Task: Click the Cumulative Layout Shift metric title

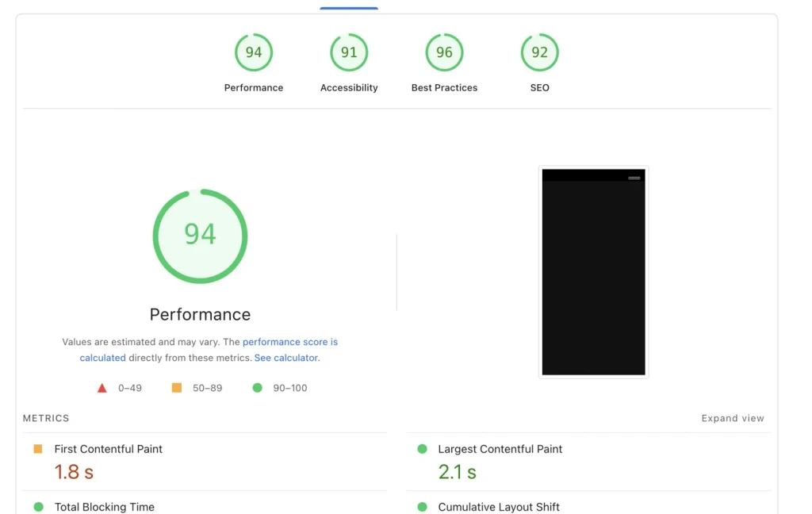Action: [x=499, y=508]
